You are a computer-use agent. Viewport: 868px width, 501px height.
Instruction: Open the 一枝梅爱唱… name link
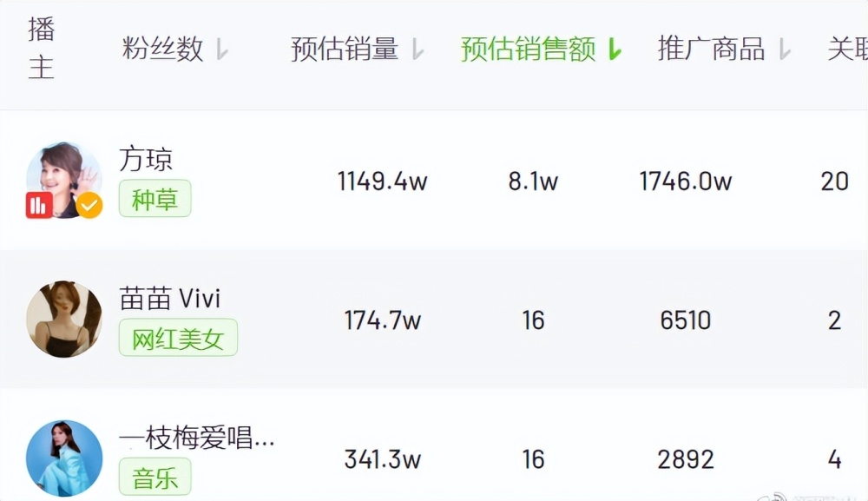(x=196, y=438)
